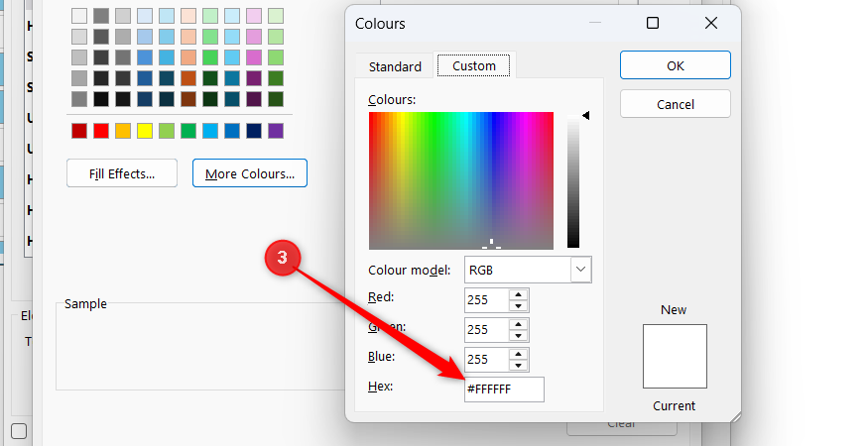868x446 pixels.
Task: Click into the Blue value field
Action: 487,360
